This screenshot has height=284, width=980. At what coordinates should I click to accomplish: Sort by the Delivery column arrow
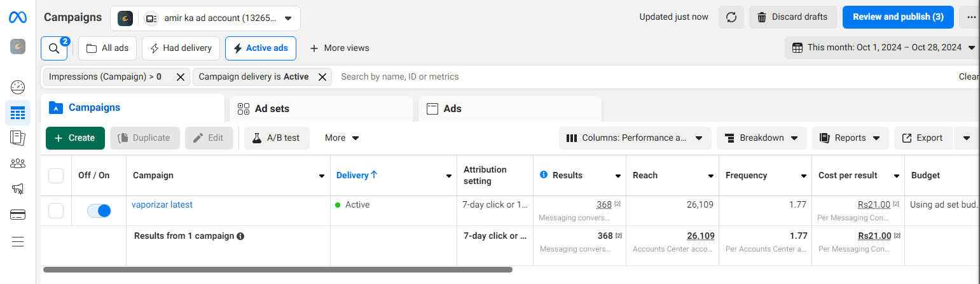click(x=374, y=175)
